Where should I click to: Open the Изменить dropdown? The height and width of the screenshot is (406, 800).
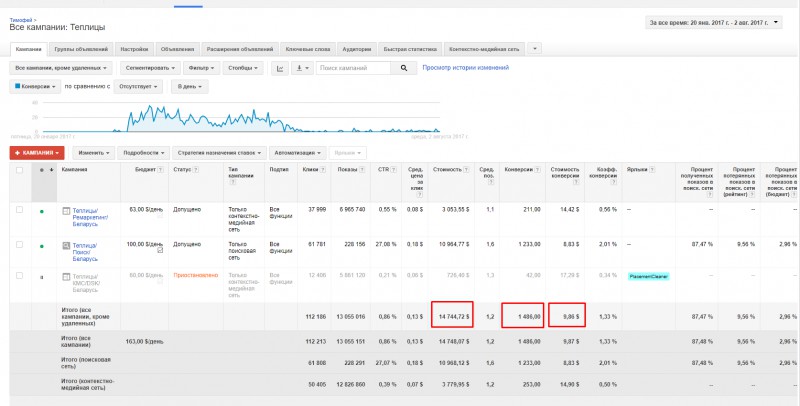coord(93,153)
